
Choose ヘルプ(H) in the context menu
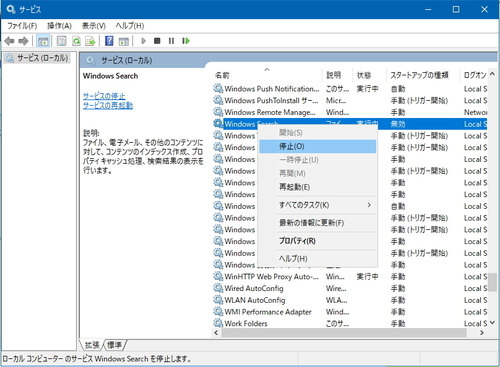[318, 258]
